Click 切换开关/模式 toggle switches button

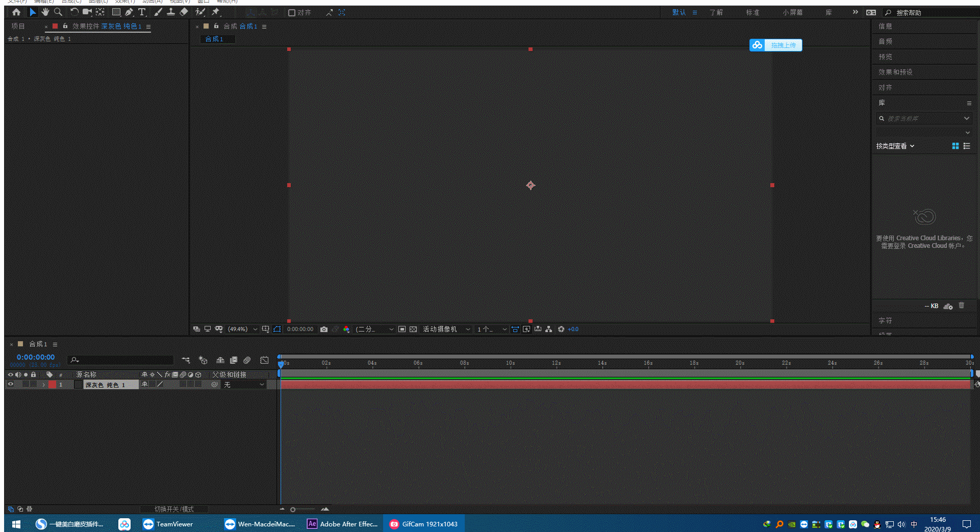[x=174, y=509]
